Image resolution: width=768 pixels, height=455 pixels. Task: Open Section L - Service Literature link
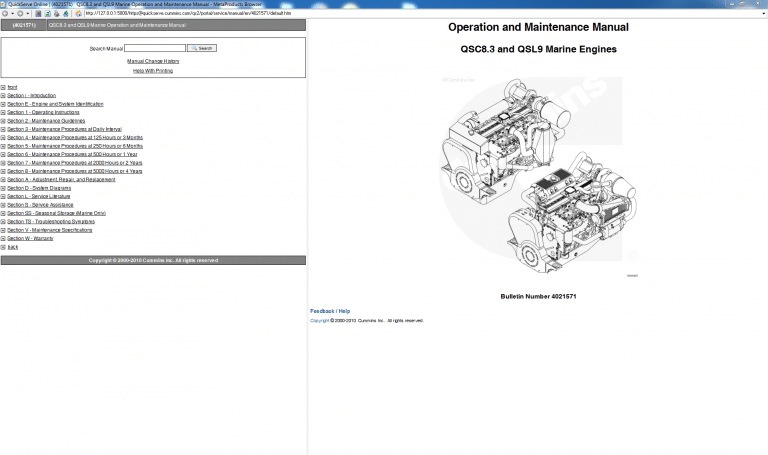click(x=39, y=196)
